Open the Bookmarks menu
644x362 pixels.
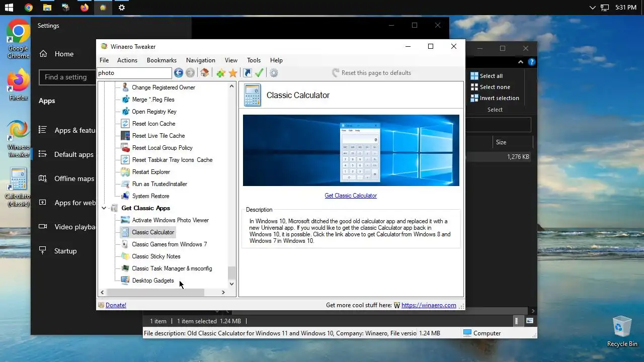click(x=162, y=60)
